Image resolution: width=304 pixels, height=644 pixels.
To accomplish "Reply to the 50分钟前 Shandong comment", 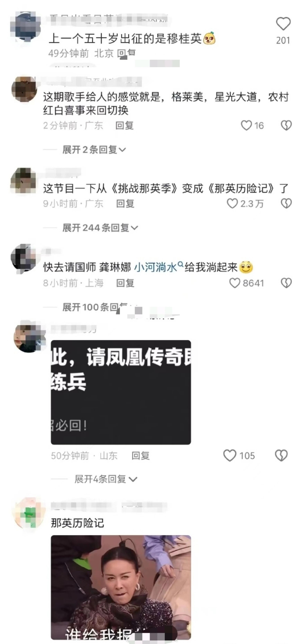I will 141,455.
